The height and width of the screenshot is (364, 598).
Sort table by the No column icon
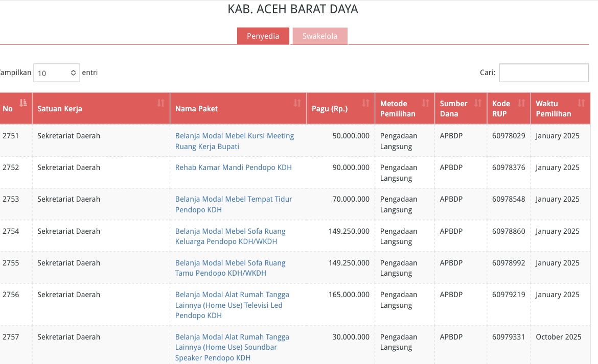[x=23, y=103]
